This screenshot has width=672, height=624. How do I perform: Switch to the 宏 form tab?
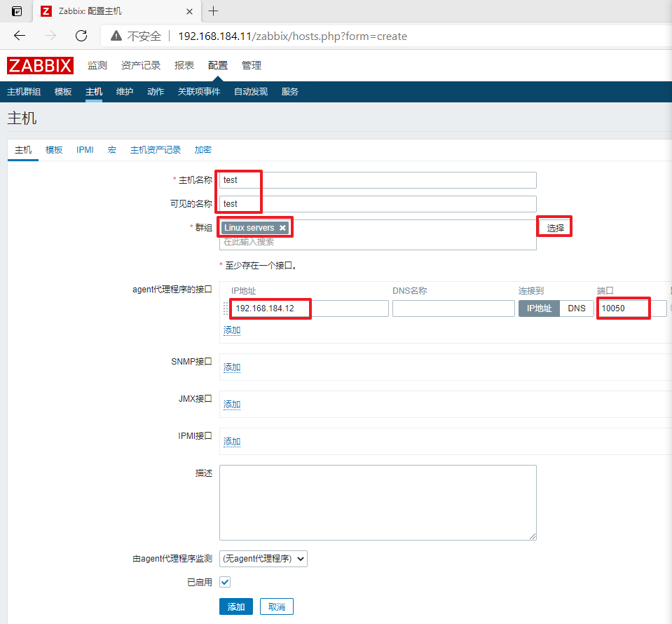point(112,149)
